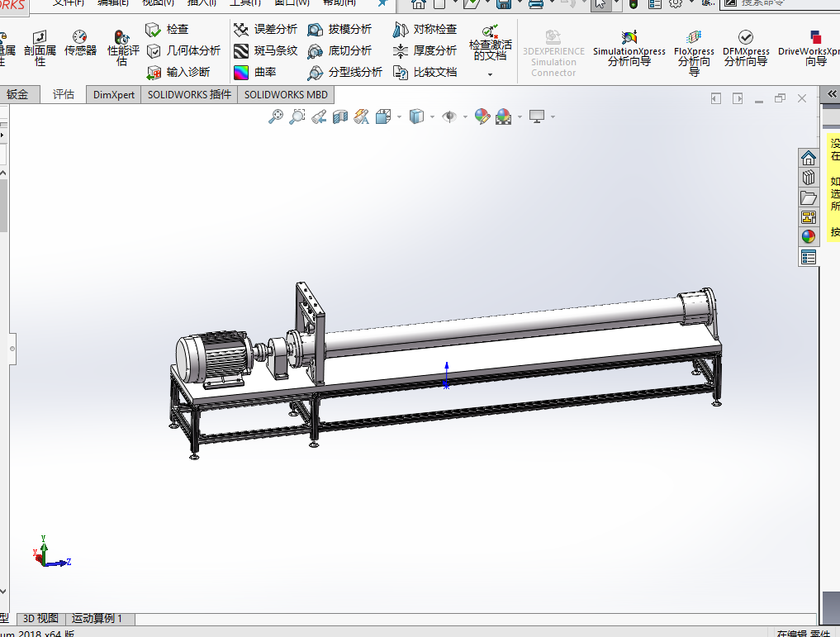Click Edit Appearance color ball icon
Screen dimensions: 840x637
tap(482, 116)
